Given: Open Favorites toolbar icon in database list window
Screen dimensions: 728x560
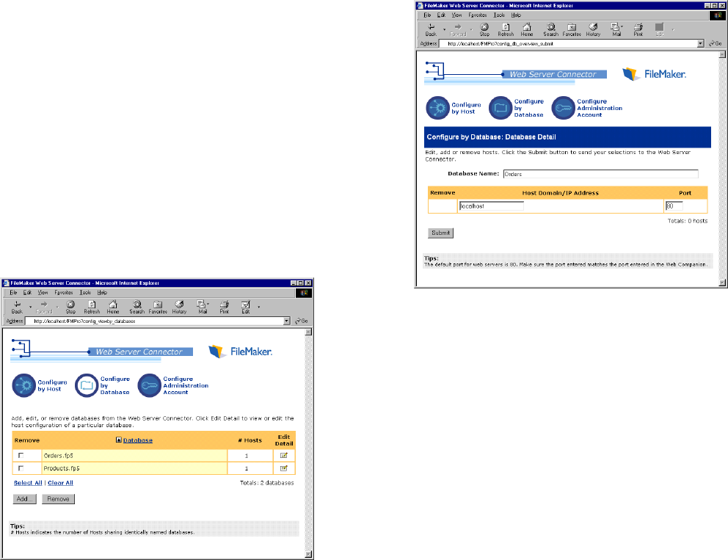Looking at the screenshot, I should [158, 307].
